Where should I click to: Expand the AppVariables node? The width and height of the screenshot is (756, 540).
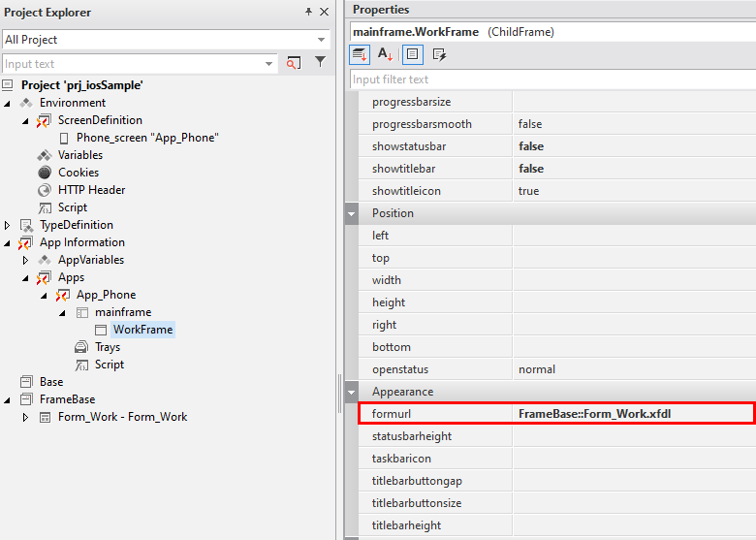(x=26, y=260)
